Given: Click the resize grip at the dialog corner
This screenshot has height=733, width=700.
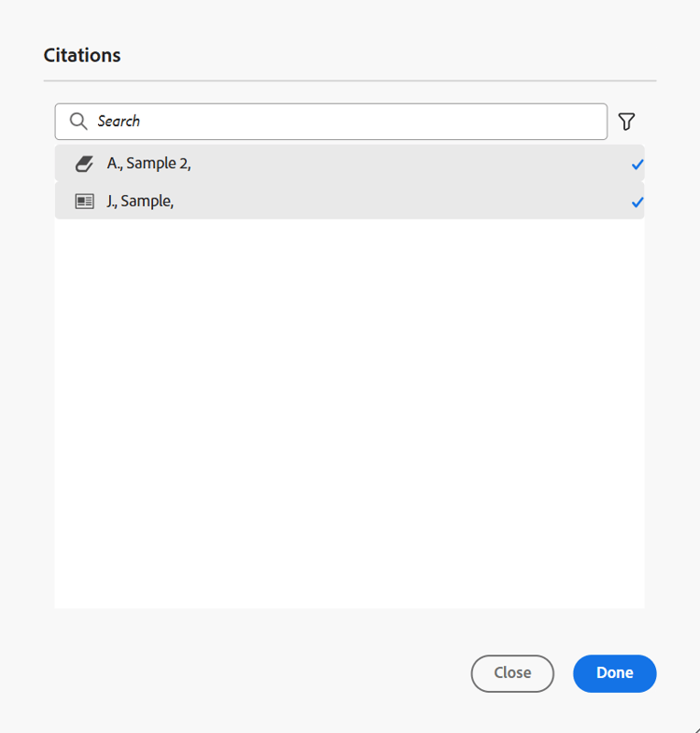Looking at the screenshot, I should point(695,728).
